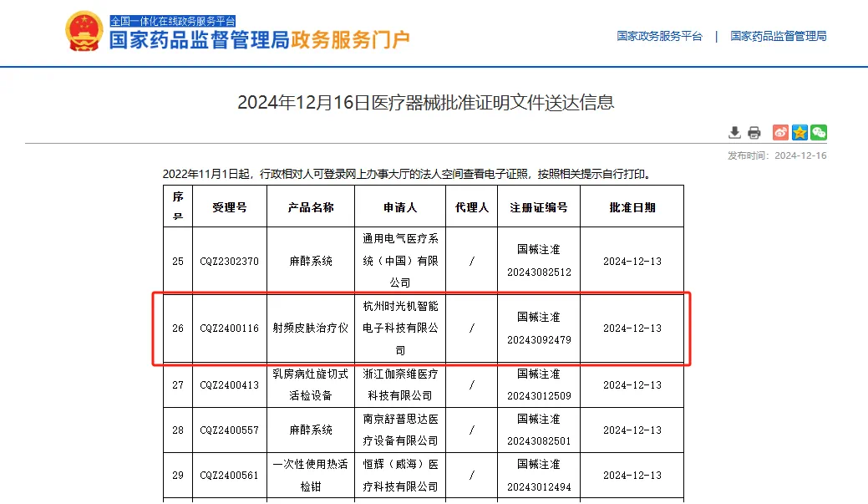This screenshot has height=504, width=868.
Task: Select acceptance number CQZ2302370
Action: point(229,262)
